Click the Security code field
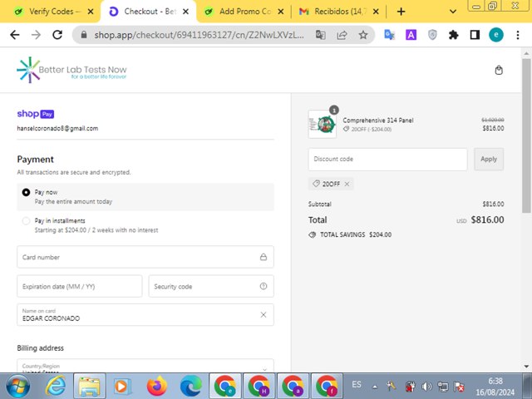Screen dimensions: 532x399 (211, 286)
